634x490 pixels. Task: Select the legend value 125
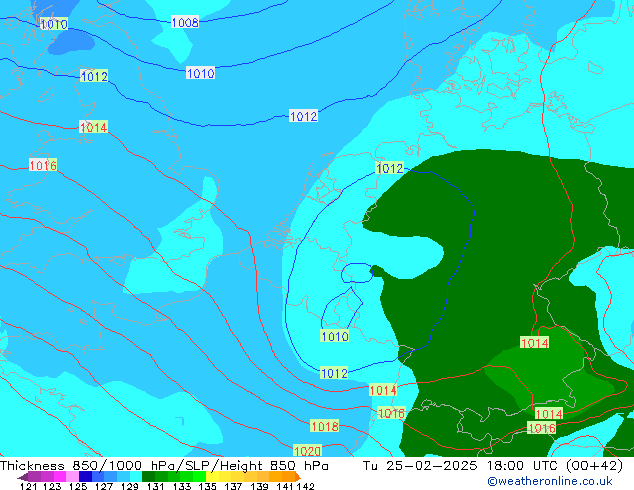78,486
